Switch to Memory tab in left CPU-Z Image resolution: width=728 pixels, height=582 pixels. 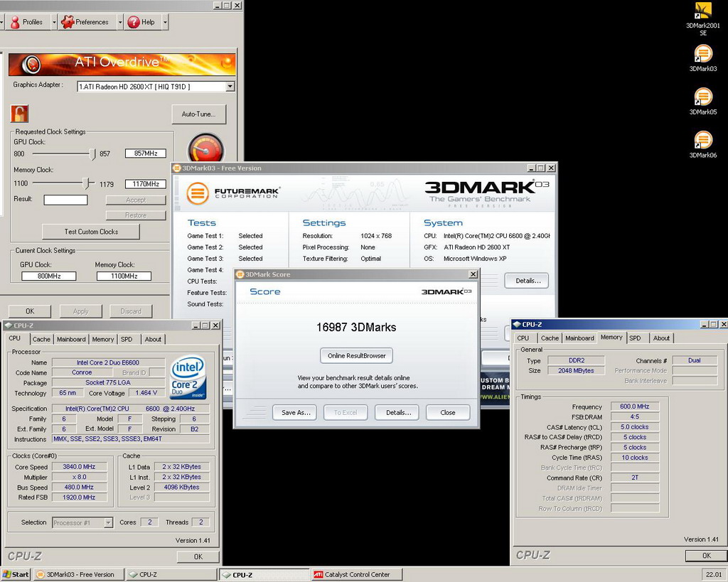tap(102, 339)
